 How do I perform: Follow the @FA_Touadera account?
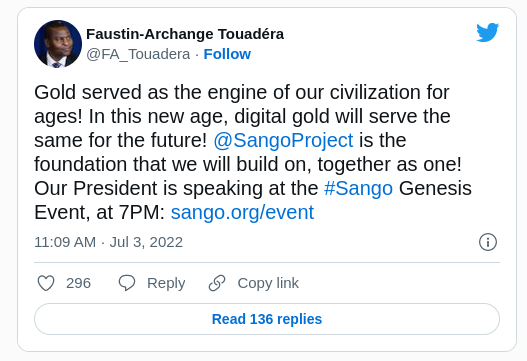[227, 54]
